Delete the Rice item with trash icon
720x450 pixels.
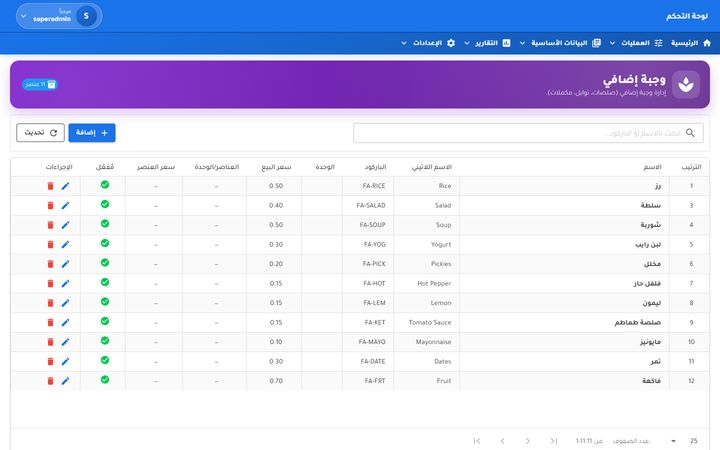point(51,186)
